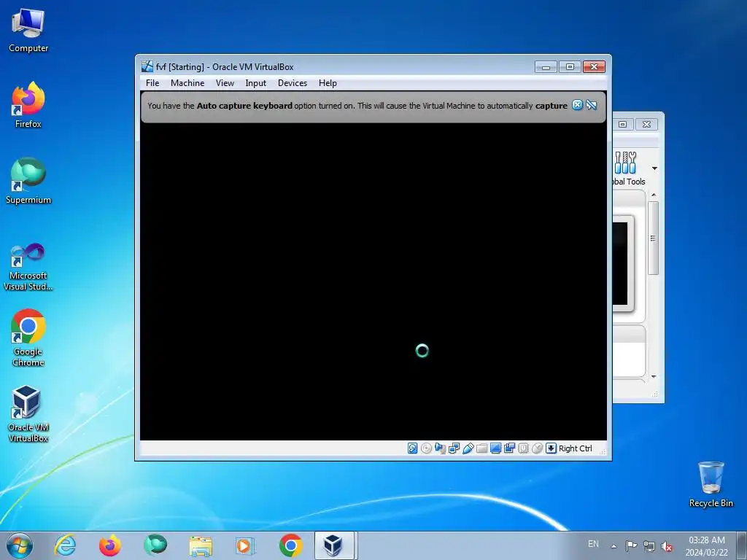Click the taskbar clock showing 03:28 AM

(706, 546)
